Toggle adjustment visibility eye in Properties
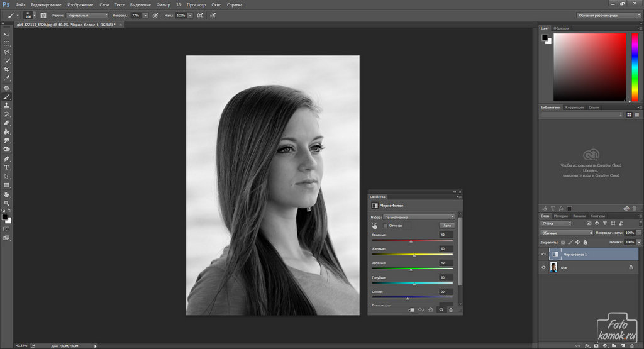 point(441,309)
